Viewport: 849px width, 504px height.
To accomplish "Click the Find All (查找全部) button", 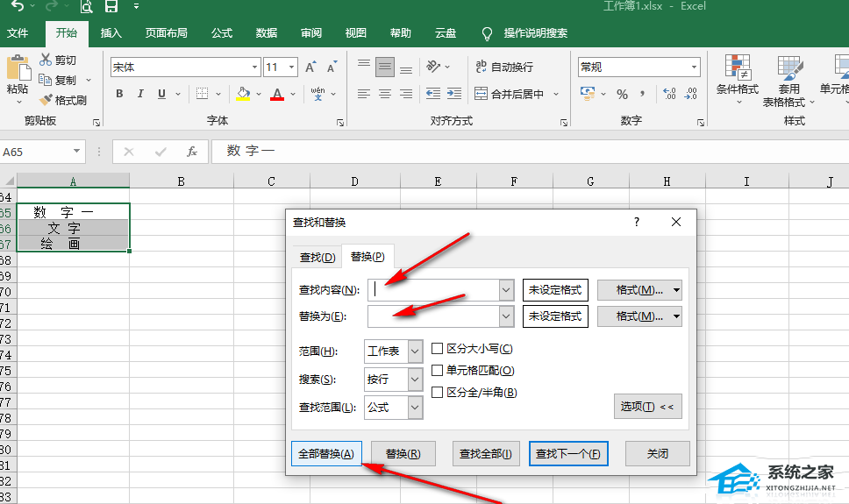I will click(x=486, y=454).
